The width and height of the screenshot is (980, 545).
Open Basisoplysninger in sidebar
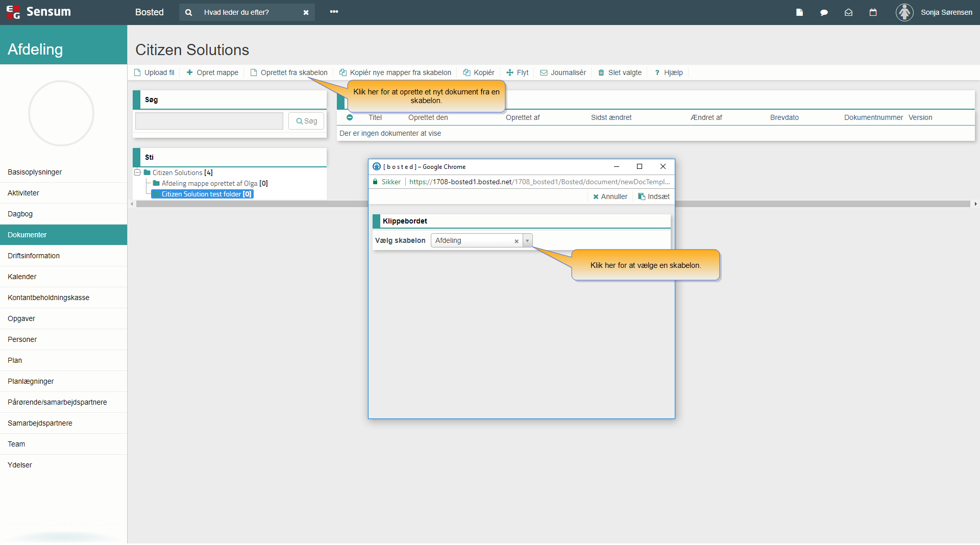pyautogui.click(x=63, y=172)
